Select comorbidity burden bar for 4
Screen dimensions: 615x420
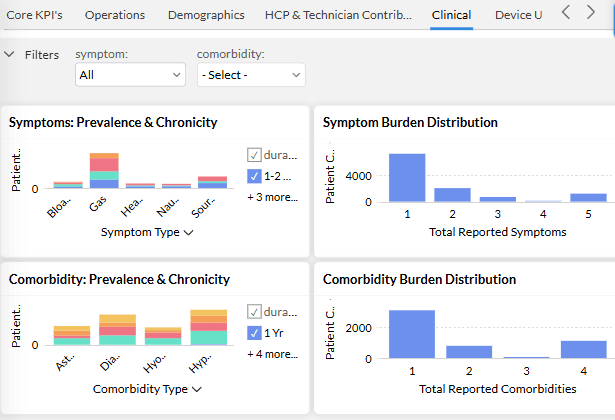pyautogui.click(x=584, y=349)
